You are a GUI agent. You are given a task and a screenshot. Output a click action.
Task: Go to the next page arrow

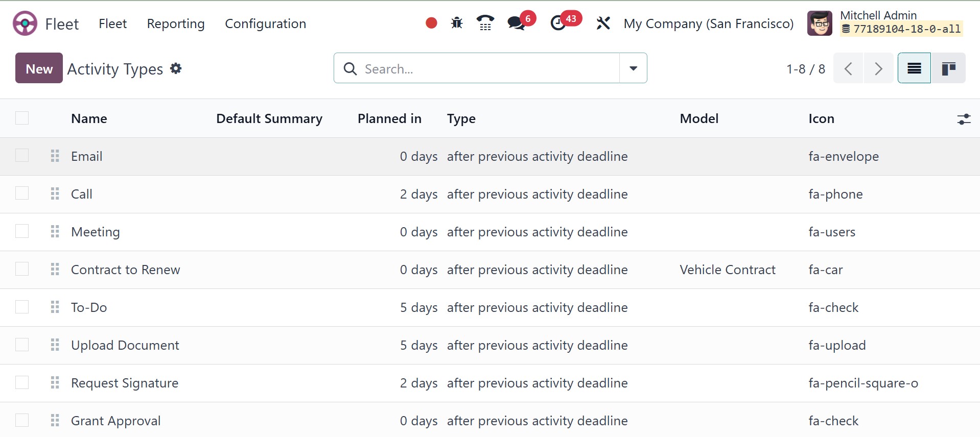878,68
